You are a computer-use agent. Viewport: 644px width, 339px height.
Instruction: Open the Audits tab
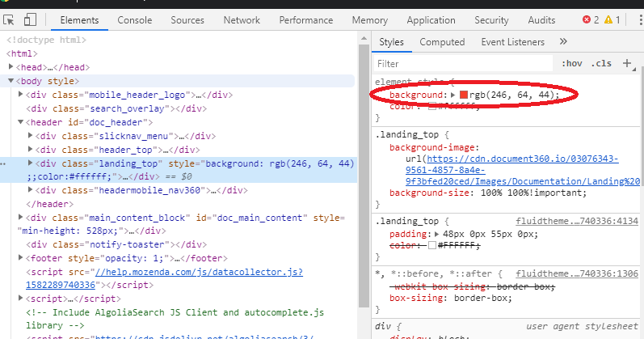coord(541,20)
